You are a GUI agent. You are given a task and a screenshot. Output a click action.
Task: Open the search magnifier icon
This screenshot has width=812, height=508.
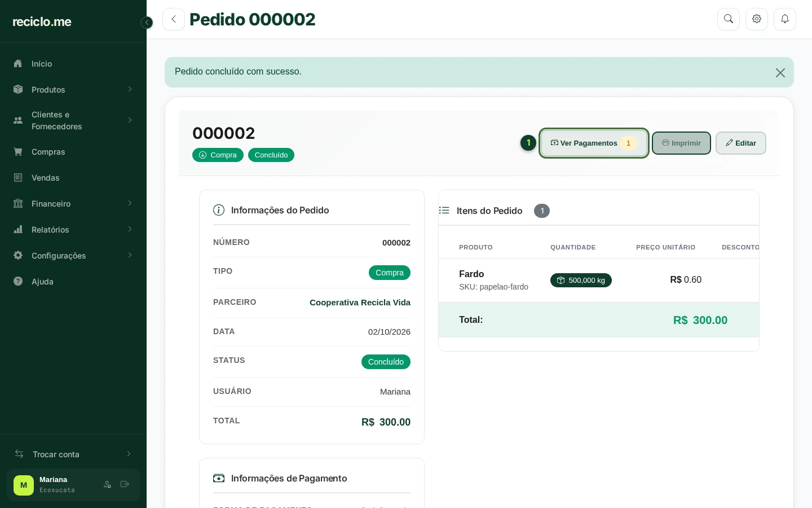[729, 19]
